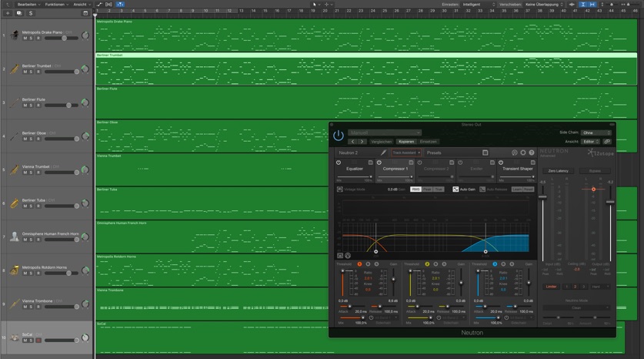644x359 pixels.
Task: Open the Ansicht Editor dropdown
Action: pyautogui.click(x=591, y=142)
